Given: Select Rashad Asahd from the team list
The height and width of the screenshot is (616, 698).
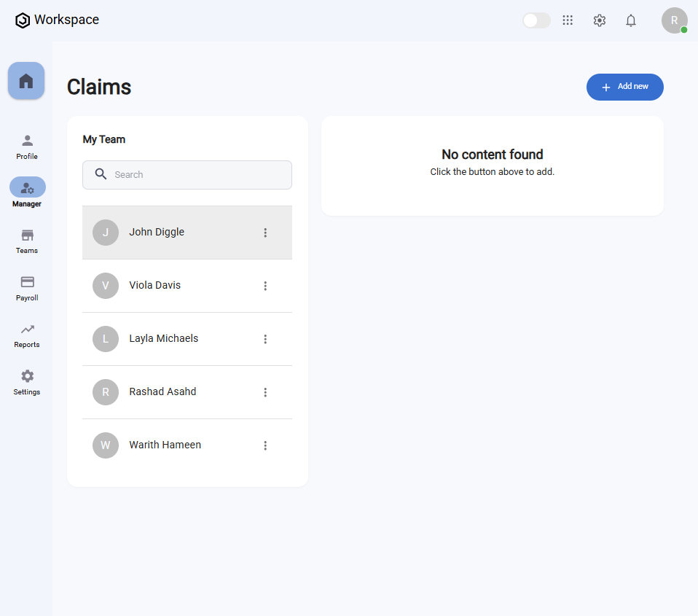Looking at the screenshot, I should click(x=162, y=392).
